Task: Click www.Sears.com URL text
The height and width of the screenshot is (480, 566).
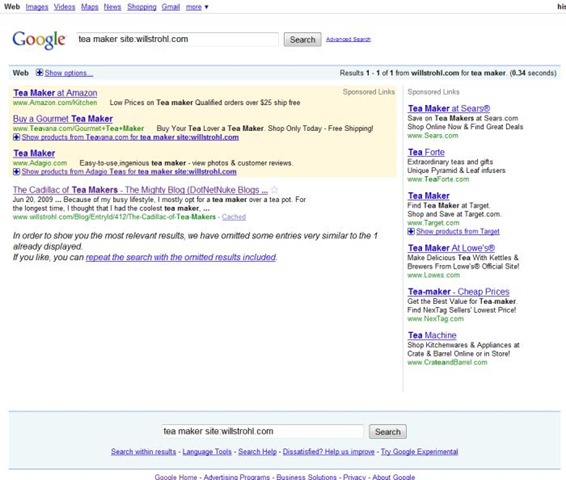Action: tap(433, 136)
